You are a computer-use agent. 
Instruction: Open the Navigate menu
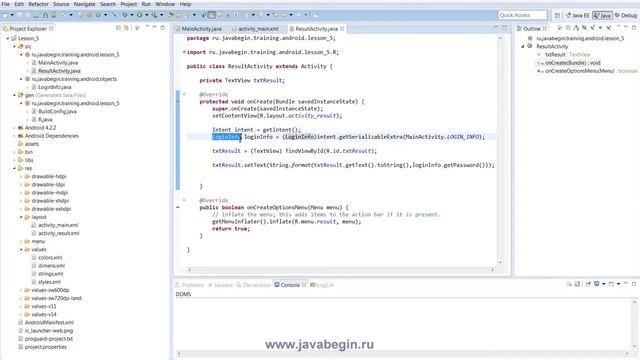coord(84,4)
